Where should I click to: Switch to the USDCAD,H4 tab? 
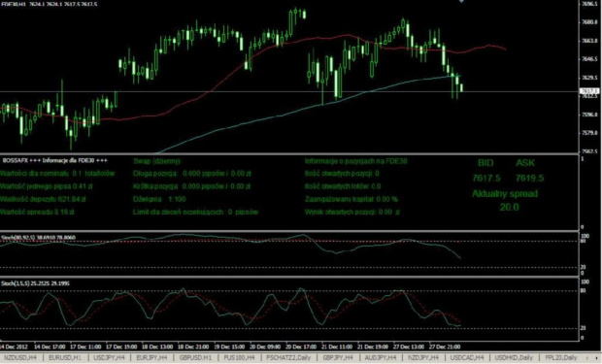coord(467,358)
